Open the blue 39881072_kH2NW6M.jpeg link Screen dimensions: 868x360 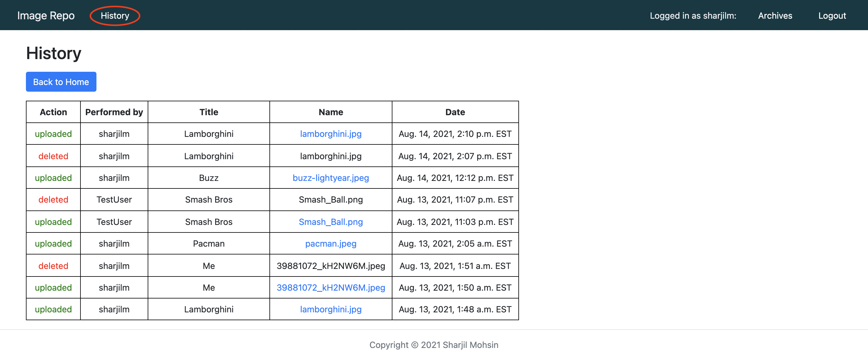331,288
